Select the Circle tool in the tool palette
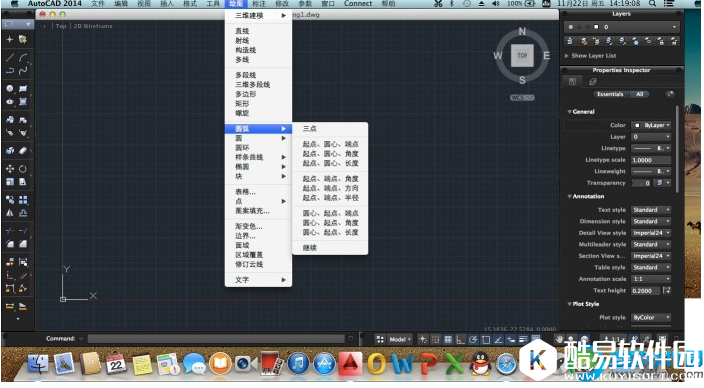This screenshot has width=704, height=388. point(9,88)
